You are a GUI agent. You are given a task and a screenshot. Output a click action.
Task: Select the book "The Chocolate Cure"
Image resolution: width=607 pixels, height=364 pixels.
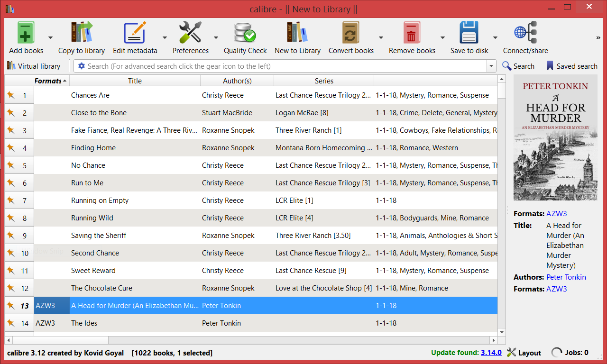(x=101, y=288)
